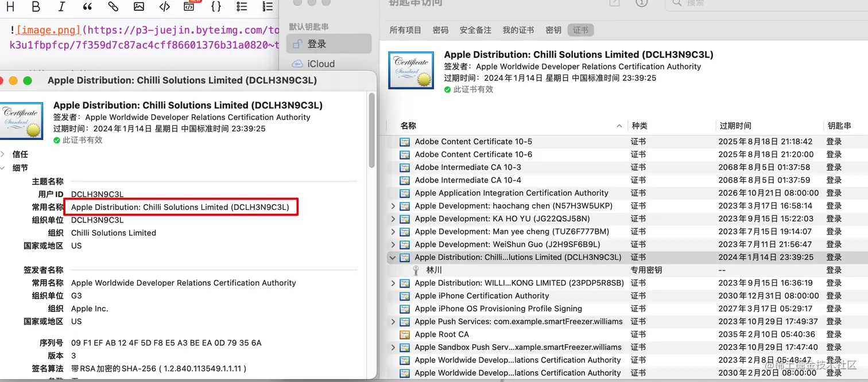Click the issuer 组织单位 value G3

pyautogui.click(x=76, y=296)
